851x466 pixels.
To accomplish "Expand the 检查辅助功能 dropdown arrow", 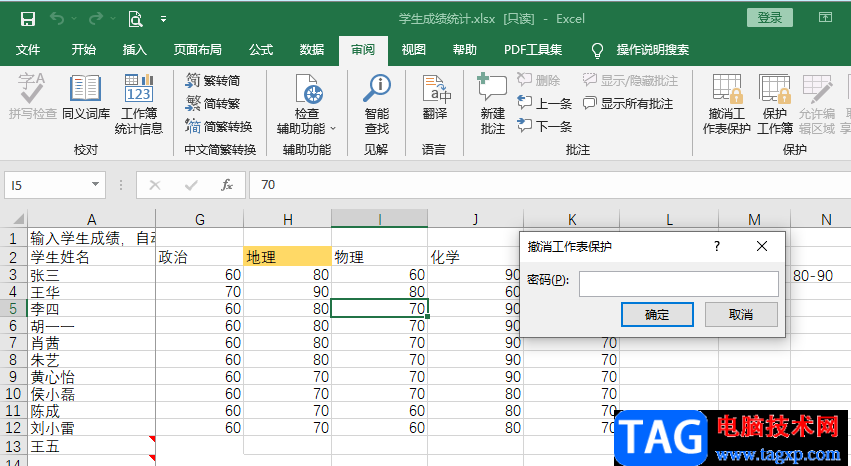I will [333, 129].
